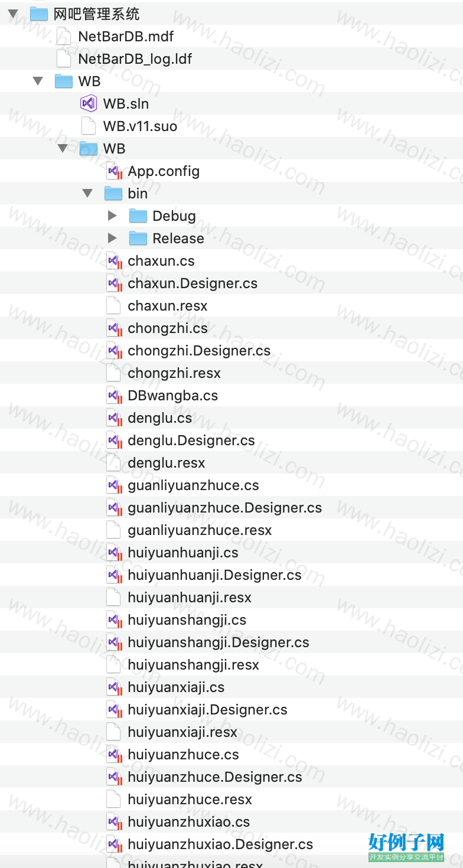Screen dimensions: 463x868
Task: Select the chaxun.cs file name
Action: [161, 261]
